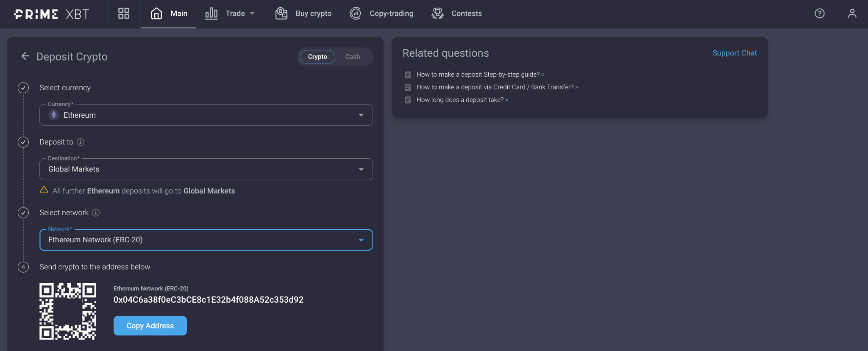The width and height of the screenshot is (868, 351).
Task: Open the dashboard grid icon
Action: coord(124,14)
